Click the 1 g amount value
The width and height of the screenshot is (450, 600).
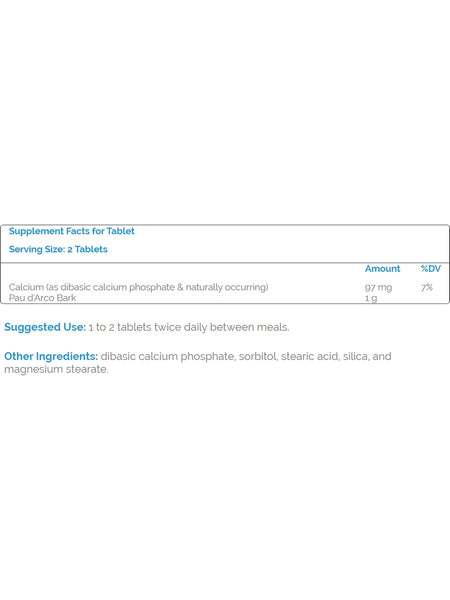point(371,298)
